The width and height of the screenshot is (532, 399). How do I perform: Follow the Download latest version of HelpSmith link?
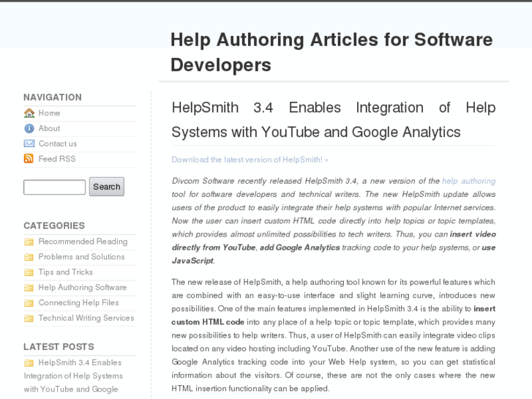(x=250, y=160)
